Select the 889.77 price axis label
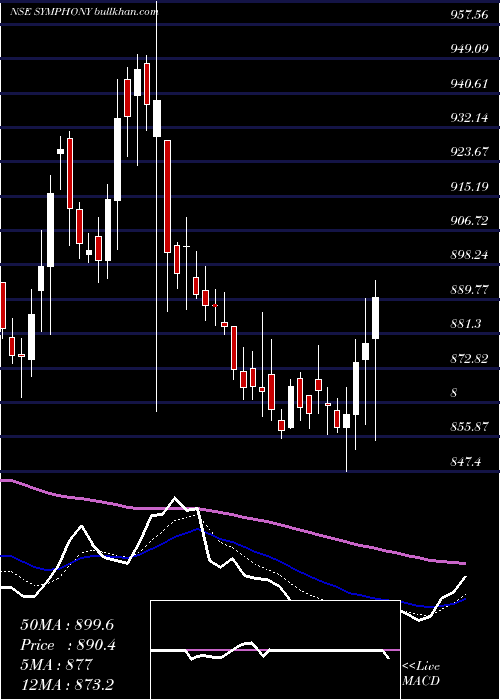 point(468,290)
